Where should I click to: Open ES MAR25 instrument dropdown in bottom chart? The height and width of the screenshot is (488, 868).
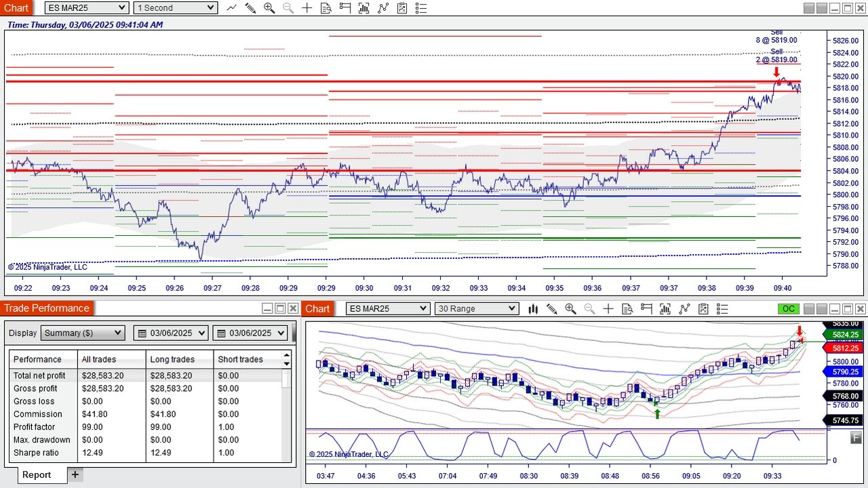click(x=388, y=308)
